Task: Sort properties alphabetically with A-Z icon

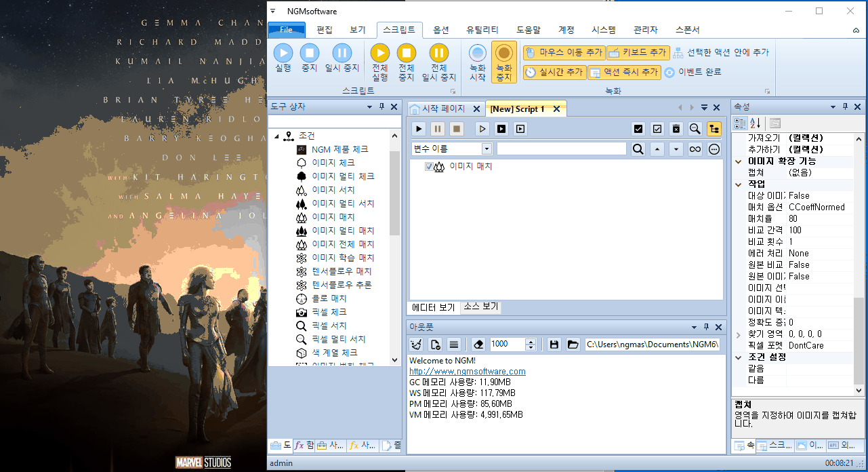Action: 756,123
